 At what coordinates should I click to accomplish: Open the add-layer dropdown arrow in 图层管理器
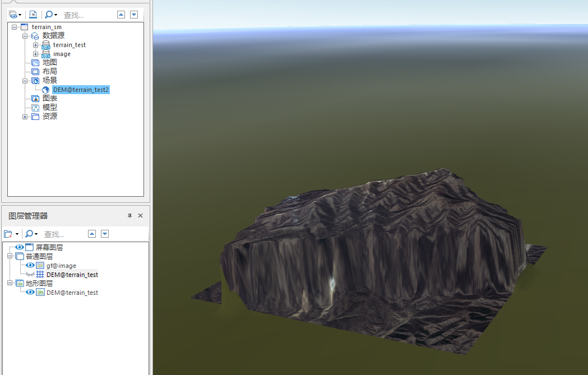pyautogui.click(x=17, y=234)
